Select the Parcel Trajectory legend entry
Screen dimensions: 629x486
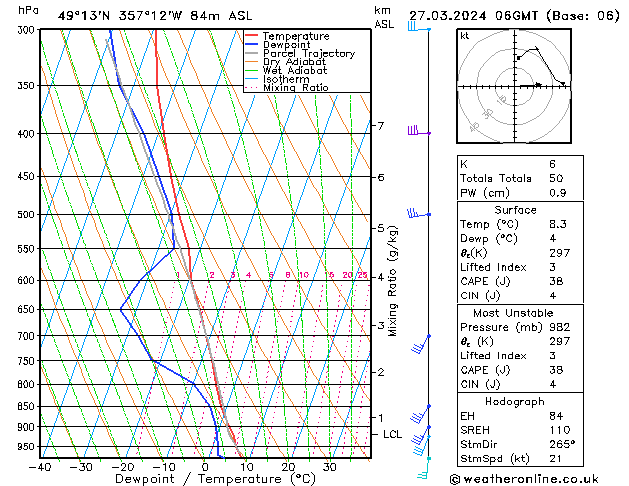308,54
